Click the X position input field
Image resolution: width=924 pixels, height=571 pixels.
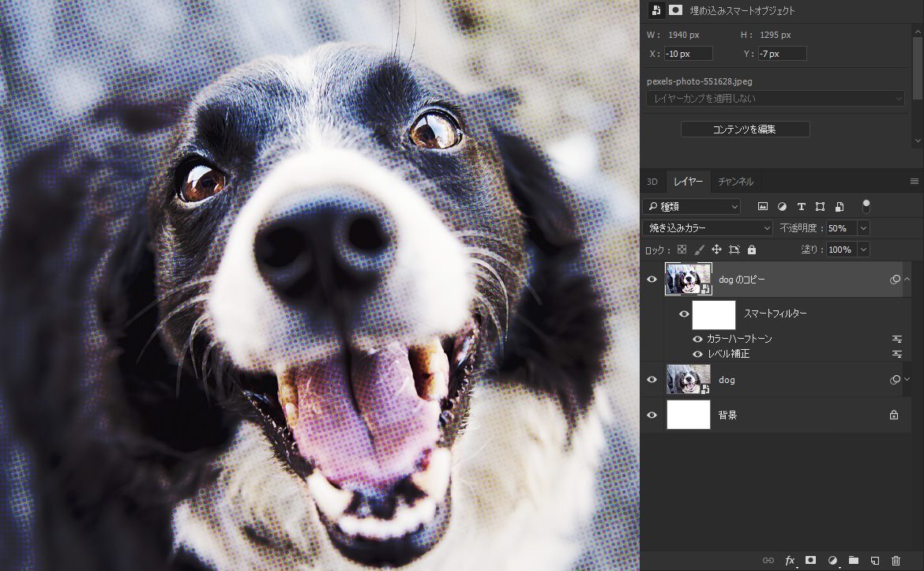[x=689, y=54]
